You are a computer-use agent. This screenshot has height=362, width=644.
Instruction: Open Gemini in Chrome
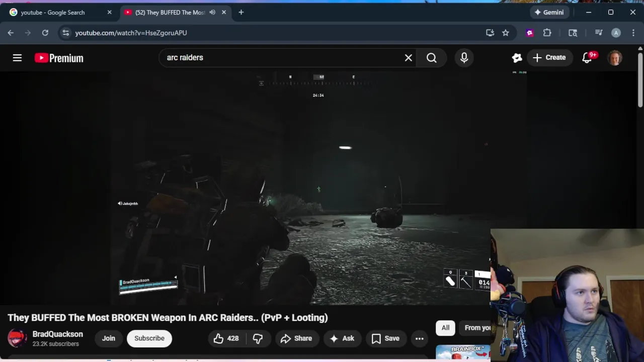(549, 13)
